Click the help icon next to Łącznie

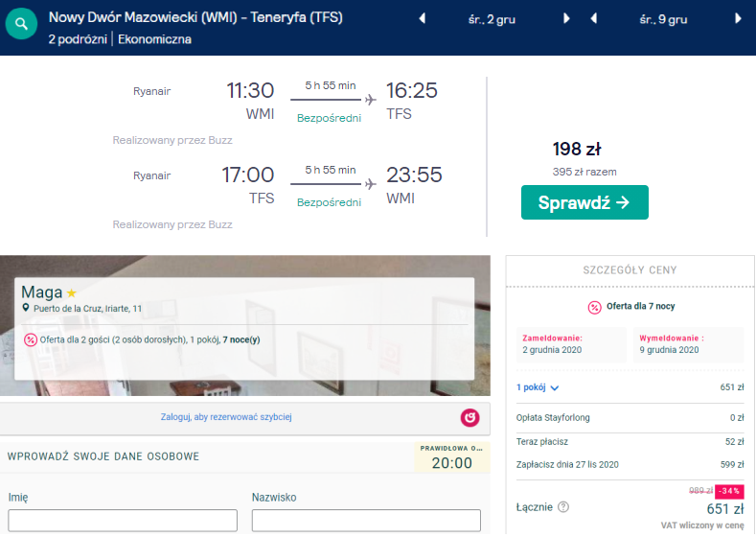tap(563, 507)
